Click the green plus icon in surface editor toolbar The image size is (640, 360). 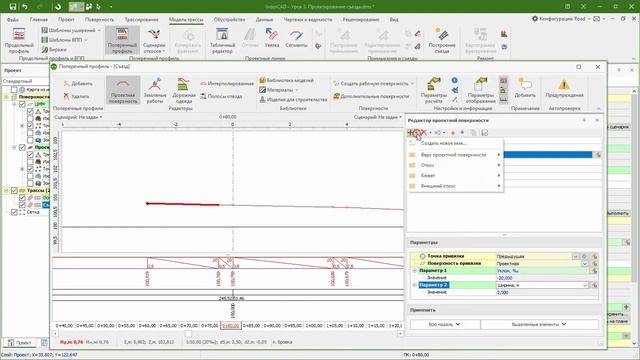[411, 133]
